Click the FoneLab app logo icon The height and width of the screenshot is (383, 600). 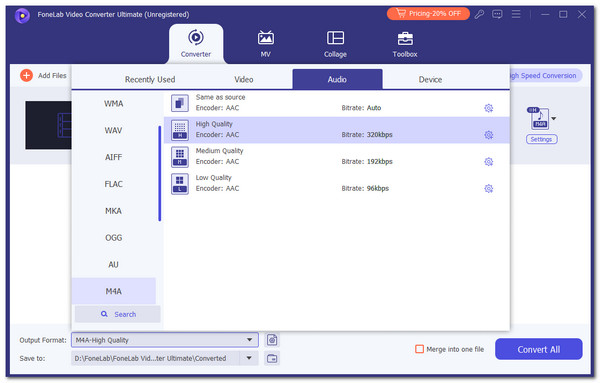[x=22, y=15]
